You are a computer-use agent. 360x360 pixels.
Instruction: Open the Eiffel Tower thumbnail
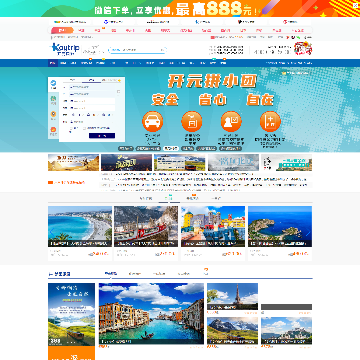coord(232,297)
